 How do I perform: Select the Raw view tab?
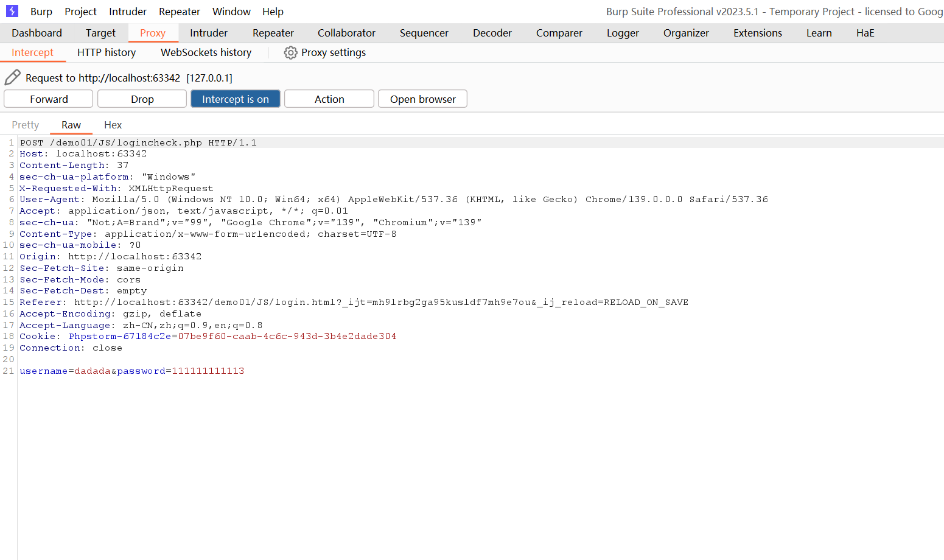pos(71,125)
